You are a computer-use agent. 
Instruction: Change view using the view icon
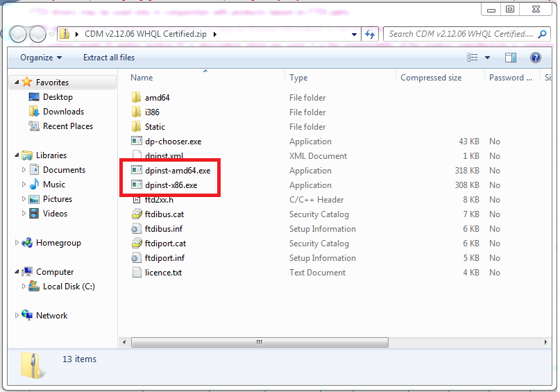472,58
